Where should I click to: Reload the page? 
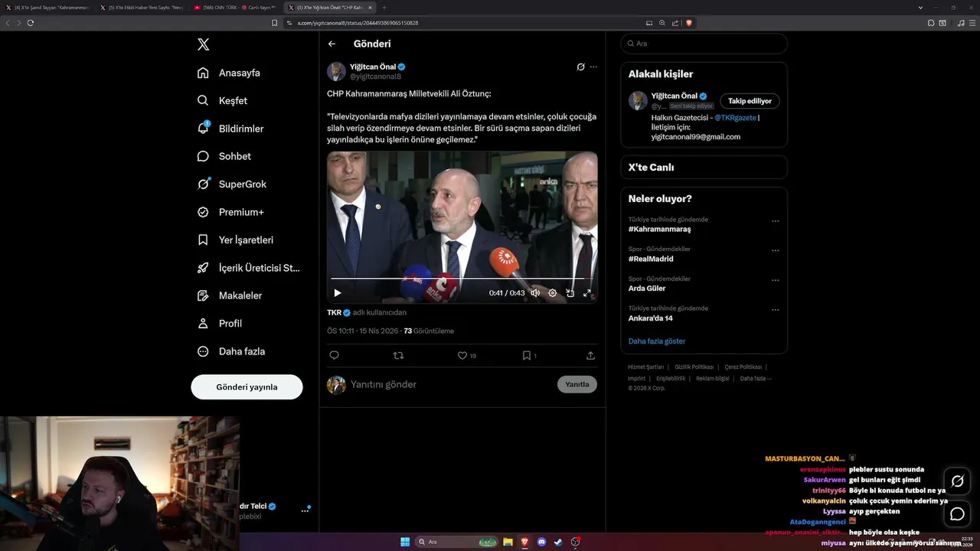tap(31, 23)
